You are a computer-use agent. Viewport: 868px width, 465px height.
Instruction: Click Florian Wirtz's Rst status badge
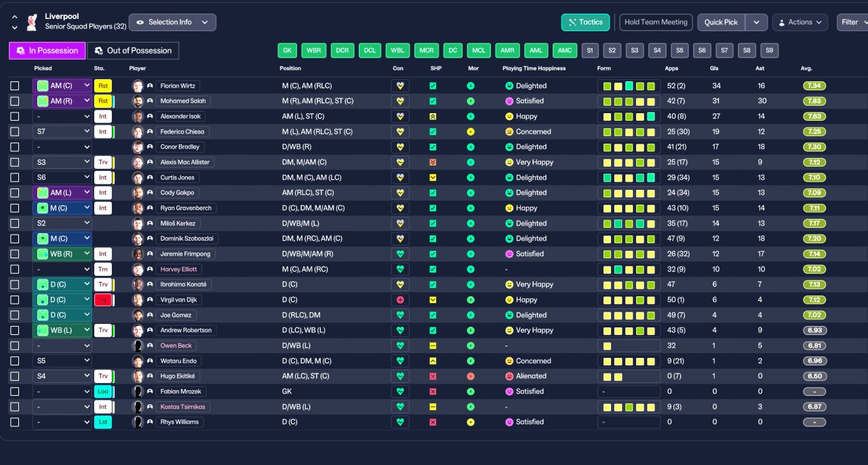pos(102,86)
